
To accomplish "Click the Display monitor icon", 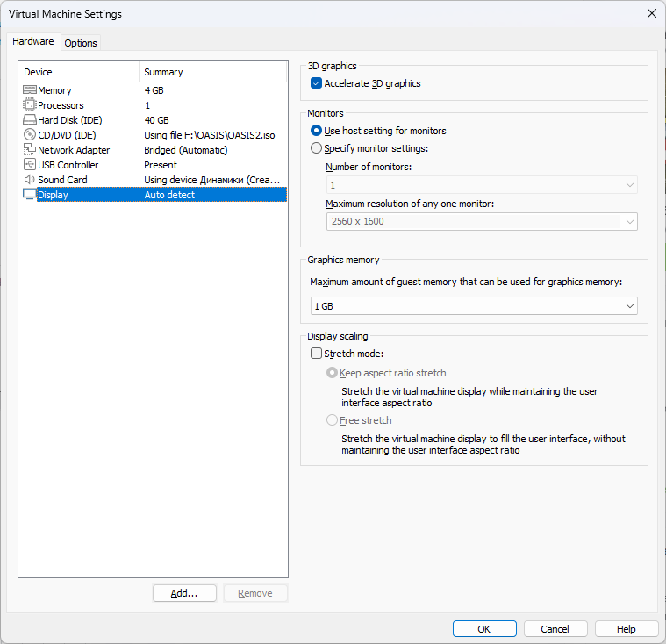I will point(29,195).
